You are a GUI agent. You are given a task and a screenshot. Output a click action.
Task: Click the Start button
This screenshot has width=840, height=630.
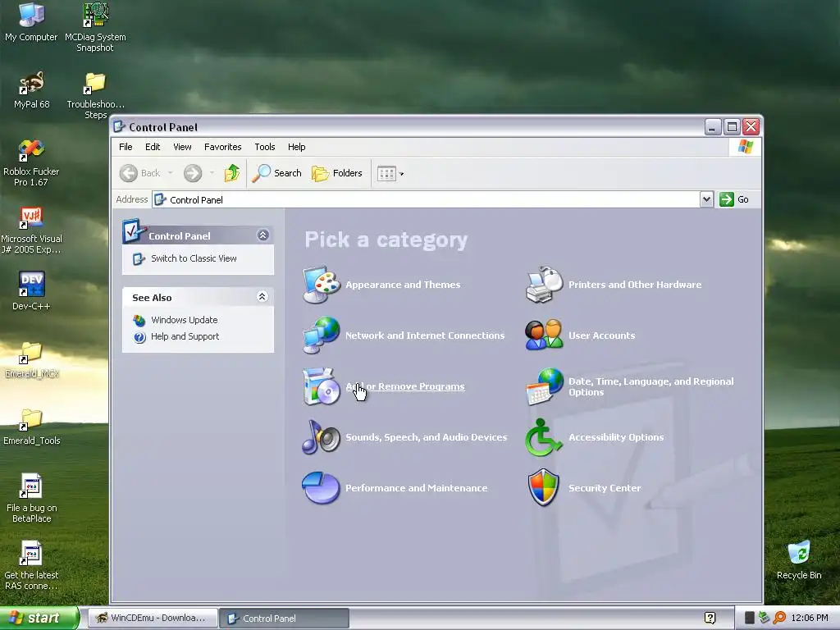point(39,618)
